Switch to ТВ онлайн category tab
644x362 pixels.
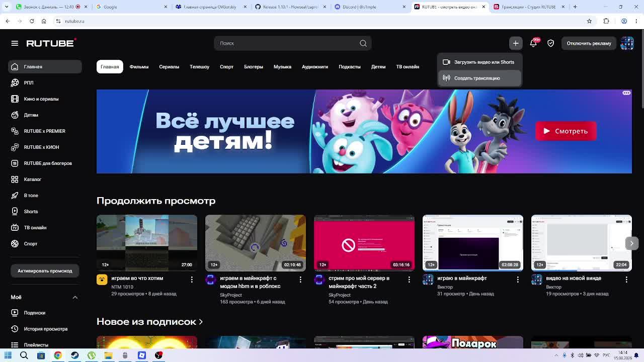pyautogui.click(x=408, y=67)
